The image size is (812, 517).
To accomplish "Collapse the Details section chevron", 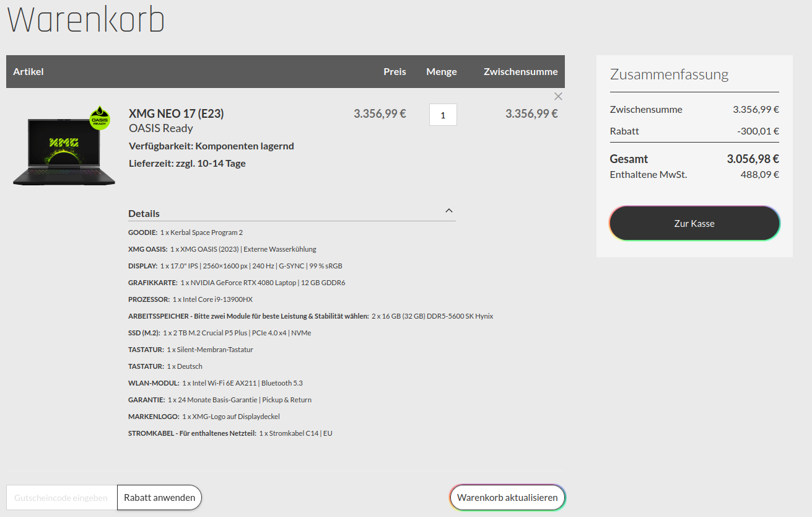I will 449,211.
